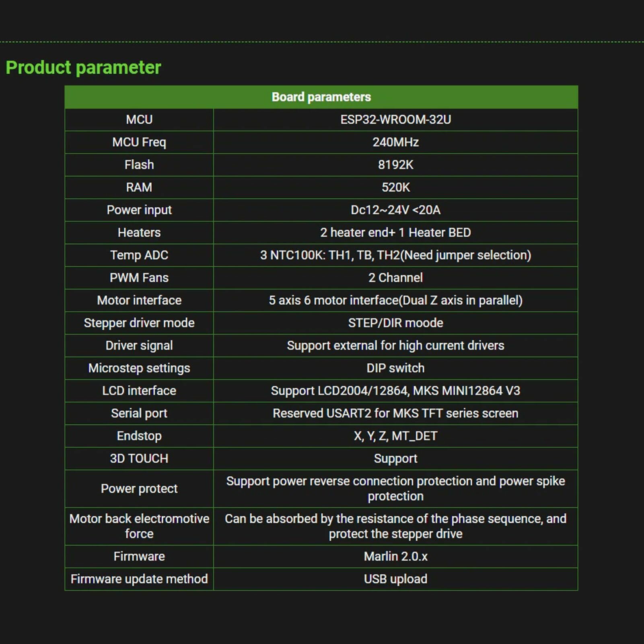
Task: Click the USB upload value
Action: coord(395,579)
